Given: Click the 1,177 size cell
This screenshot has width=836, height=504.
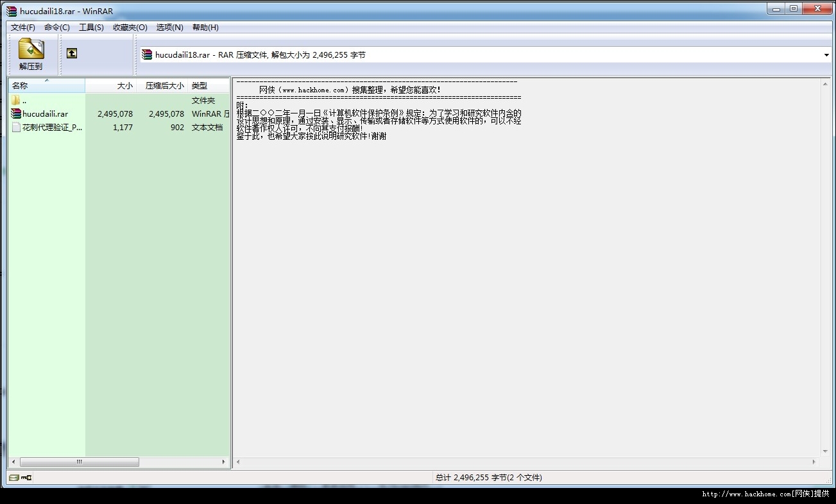Looking at the screenshot, I should 123,128.
